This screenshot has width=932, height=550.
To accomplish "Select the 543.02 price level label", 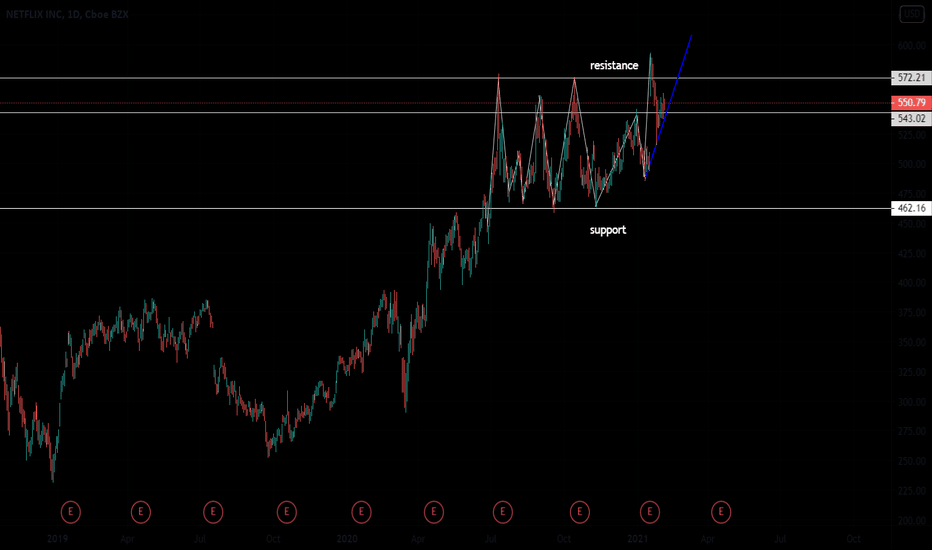I will [911, 118].
